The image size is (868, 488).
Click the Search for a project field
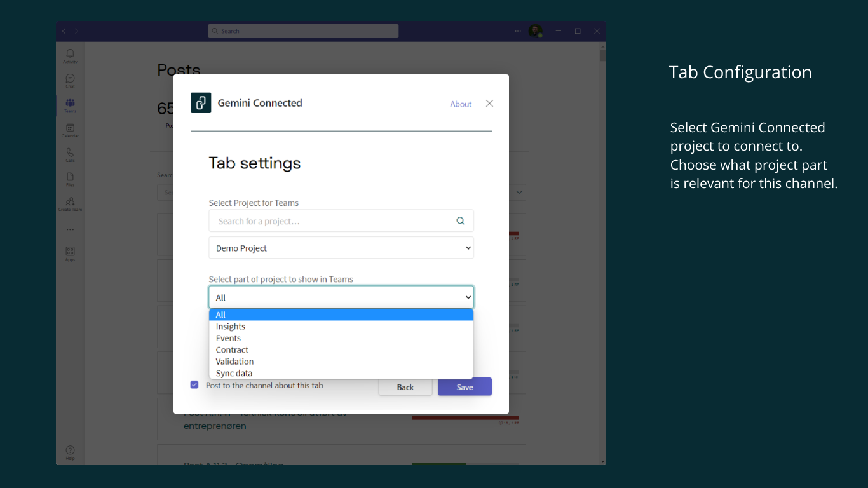click(341, 221)
